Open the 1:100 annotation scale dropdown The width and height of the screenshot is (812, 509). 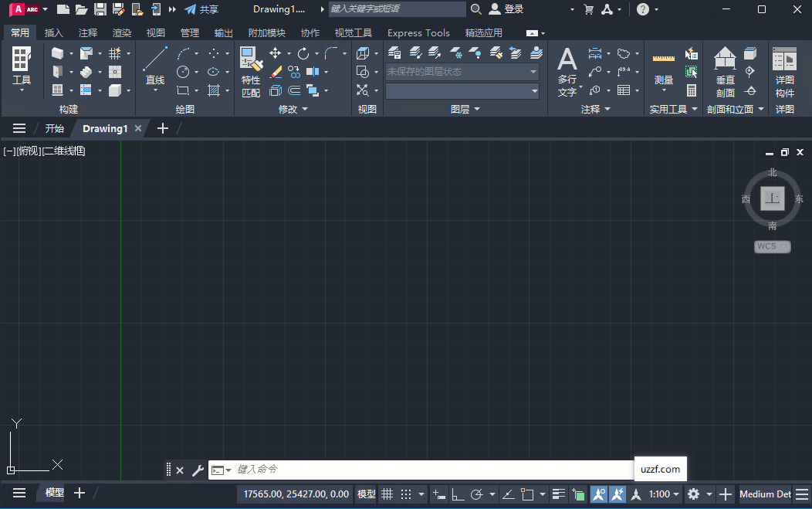coord(664,494)
